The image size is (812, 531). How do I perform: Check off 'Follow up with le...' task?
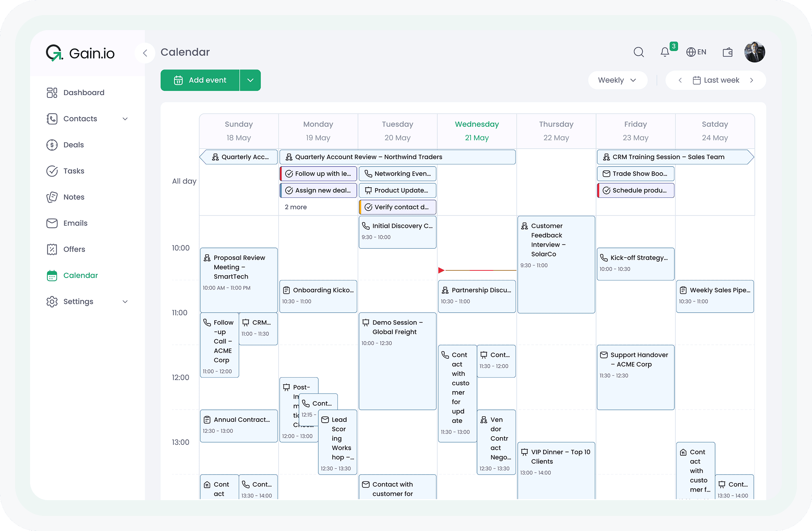pyautogui.click(x=289, y=174)
